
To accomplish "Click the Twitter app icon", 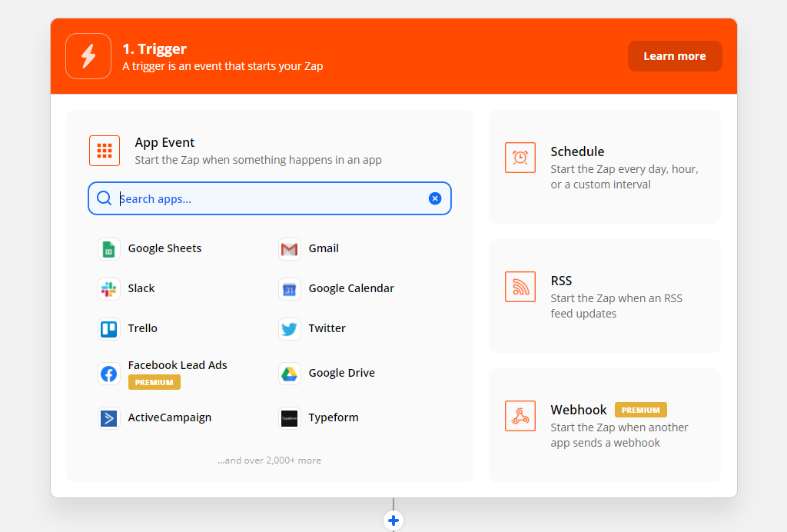I will pos(288,328).
